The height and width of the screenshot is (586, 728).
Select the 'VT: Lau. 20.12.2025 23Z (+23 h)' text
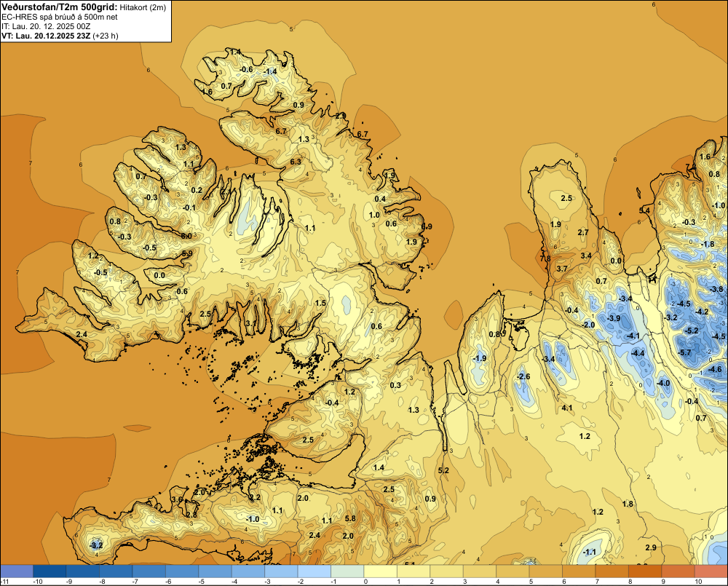pyautogui.click(x=60, y=36)
